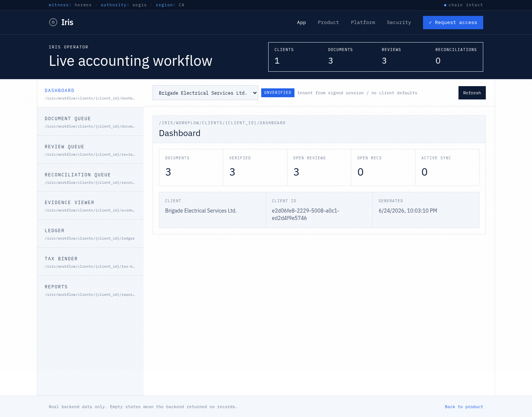Open Ledger in the sidebar

[x=91, y=234]
